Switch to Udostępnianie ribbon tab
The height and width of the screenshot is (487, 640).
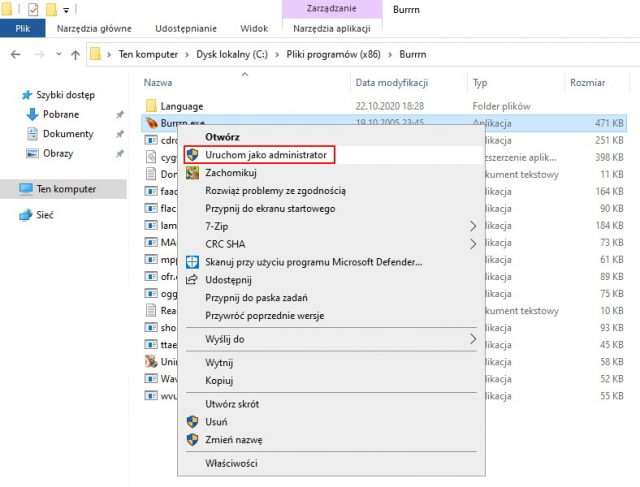click(x=186, y=29)
